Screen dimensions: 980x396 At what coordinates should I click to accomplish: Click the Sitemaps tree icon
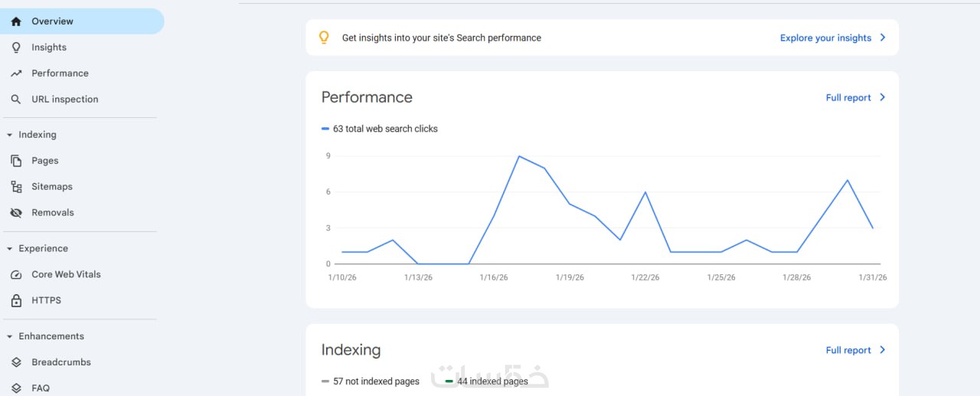click(16, 187)
